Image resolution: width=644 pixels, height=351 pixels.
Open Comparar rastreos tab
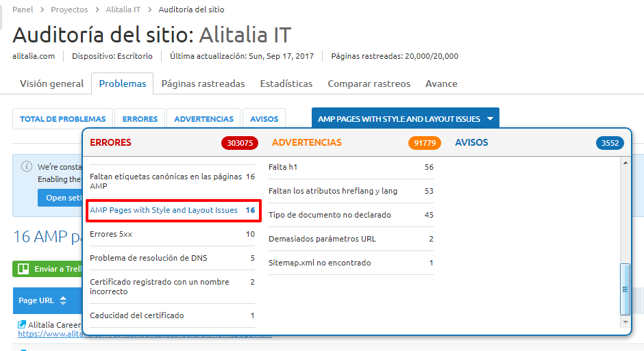[369, 83]
